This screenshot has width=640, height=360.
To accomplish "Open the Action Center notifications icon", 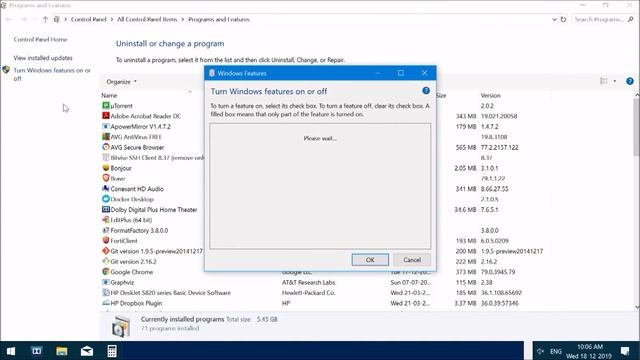I will click(x=625, y=351).
